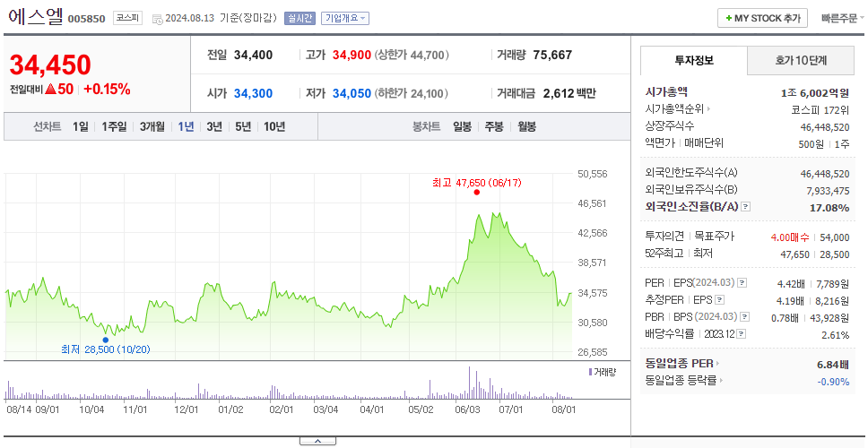Screen dimensions: 868x448
Task: Open the 빠른주문 dropdown menu
Action: coord(843,18)
